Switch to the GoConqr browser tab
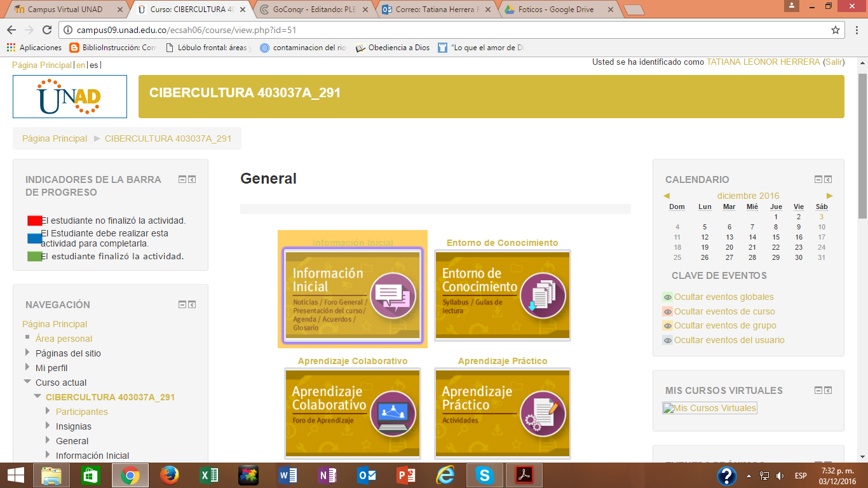Viewport: 868px width, 488px height. point(315,10)
